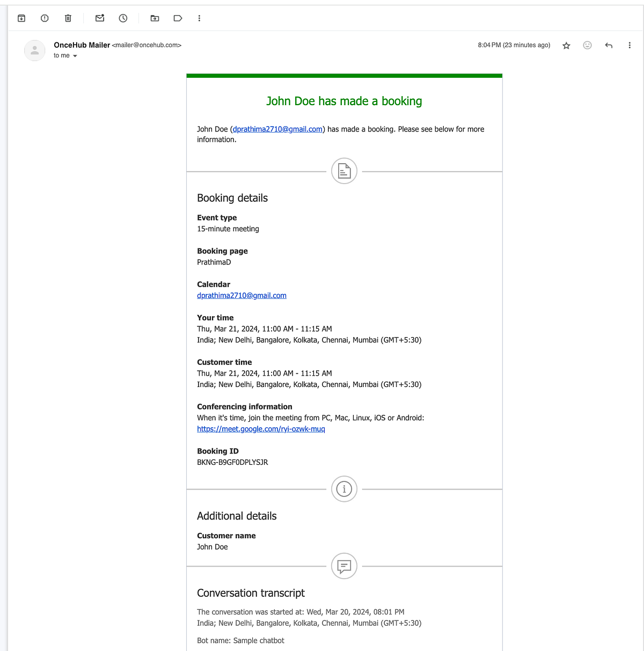The height and width of the screenshot is (651, 644).
Task: Expand recipient details next to 'to me'
Action: coord(75,56)
